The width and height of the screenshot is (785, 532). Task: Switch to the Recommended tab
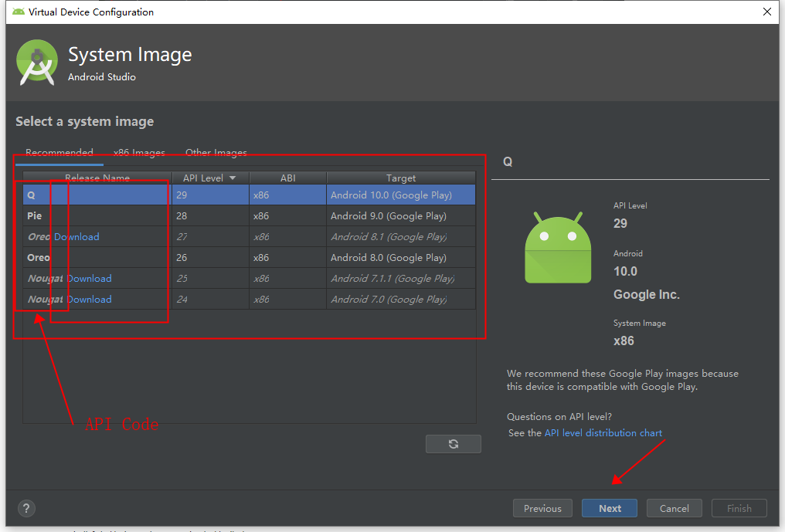coord(59,152)
